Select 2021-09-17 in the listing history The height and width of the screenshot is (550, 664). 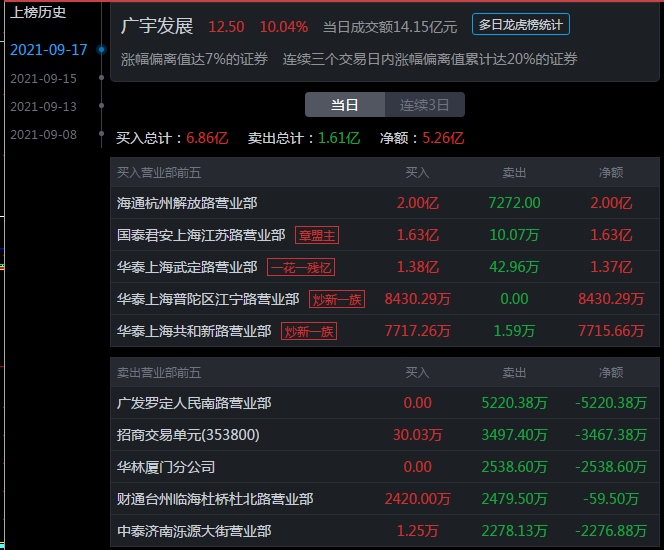48,49
